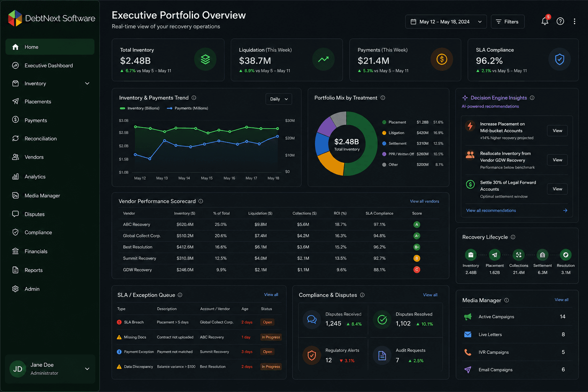Click View all in SLA / Exception Queue
The width and height of the screenshot is (588, 392).
[271, 295]
